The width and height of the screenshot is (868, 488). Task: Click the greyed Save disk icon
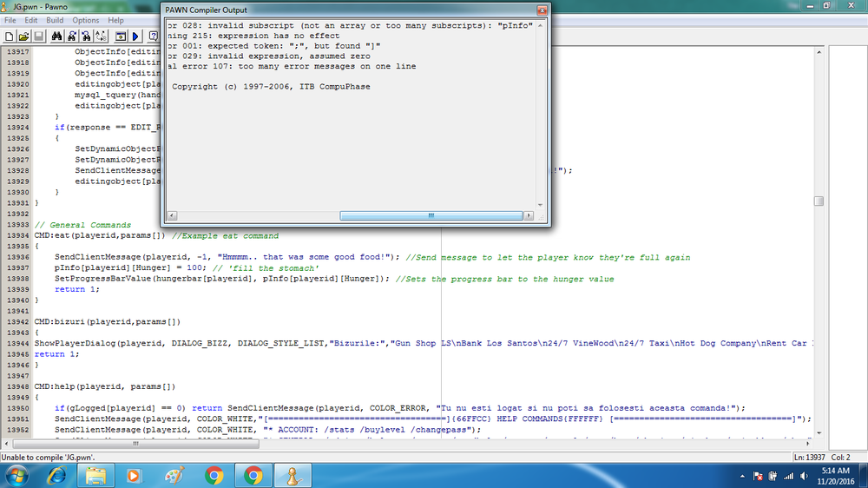(x=39, y=36)
